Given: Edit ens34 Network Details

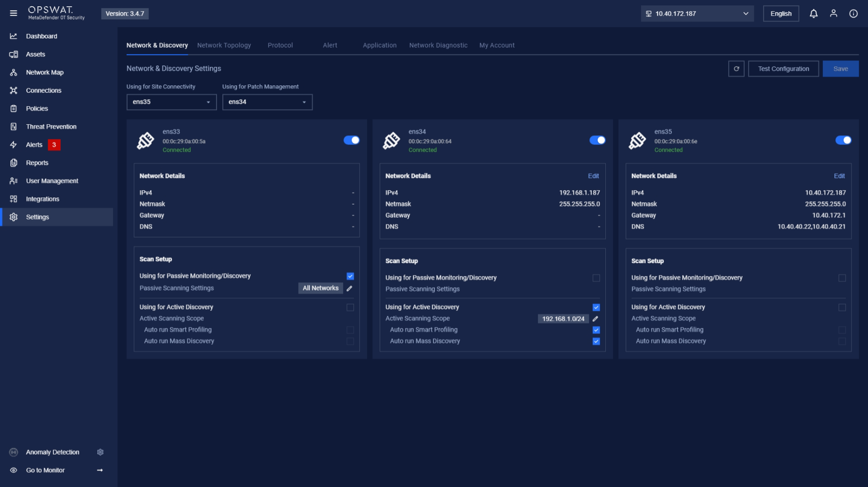Looking at the screenshot, I should point(593,176).
